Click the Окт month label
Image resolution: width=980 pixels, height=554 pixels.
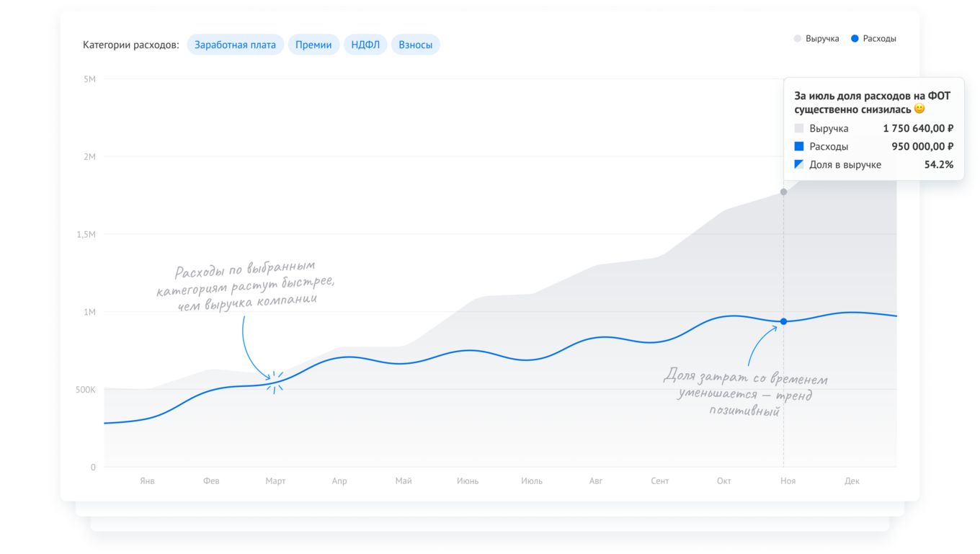pos(724,481)
